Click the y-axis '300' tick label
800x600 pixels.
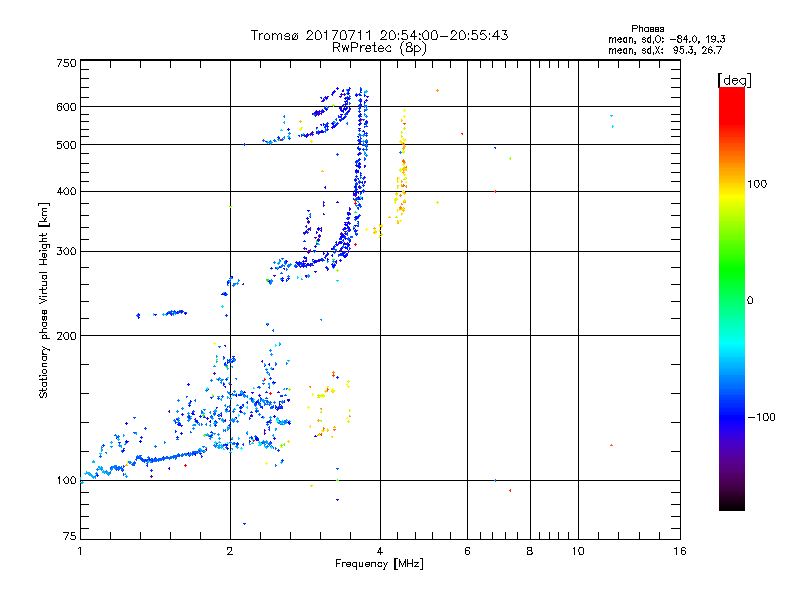[66, 251]
